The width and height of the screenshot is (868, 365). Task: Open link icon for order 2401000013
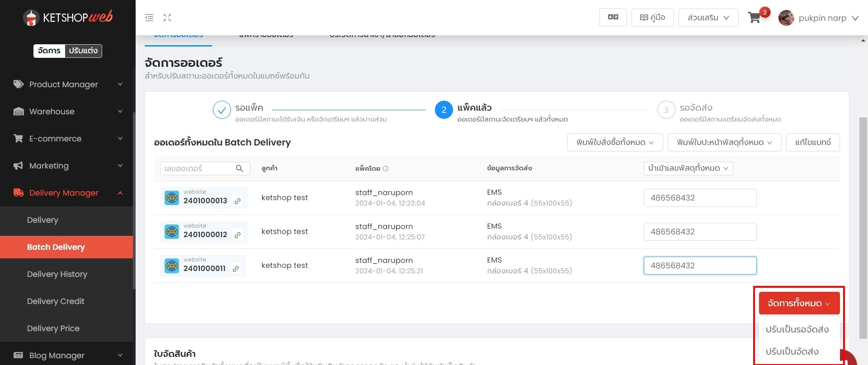click(x=237, y=201)
